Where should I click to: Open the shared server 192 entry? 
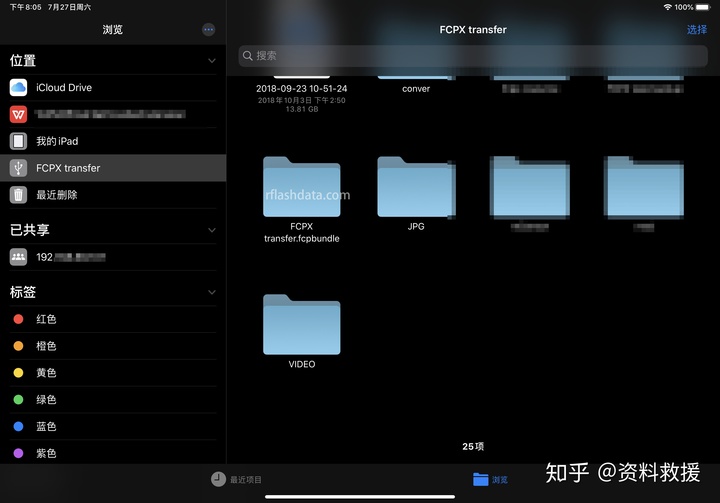[113, 257]
